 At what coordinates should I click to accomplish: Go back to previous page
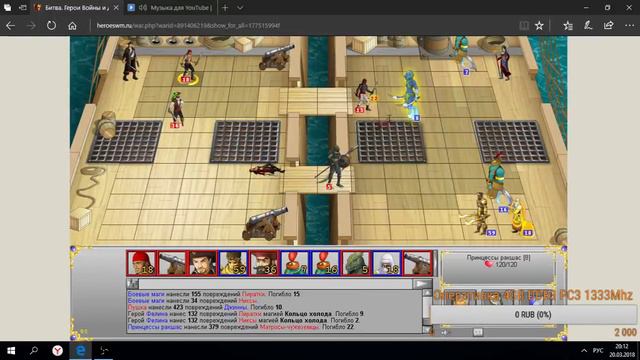pyautogui.click(x=10, y=25)
